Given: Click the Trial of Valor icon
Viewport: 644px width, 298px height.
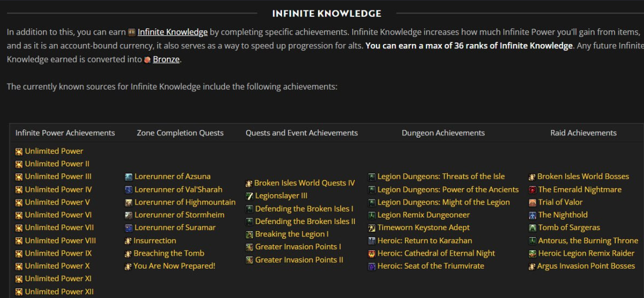Looking at the screenshot, I should [533, 202].
